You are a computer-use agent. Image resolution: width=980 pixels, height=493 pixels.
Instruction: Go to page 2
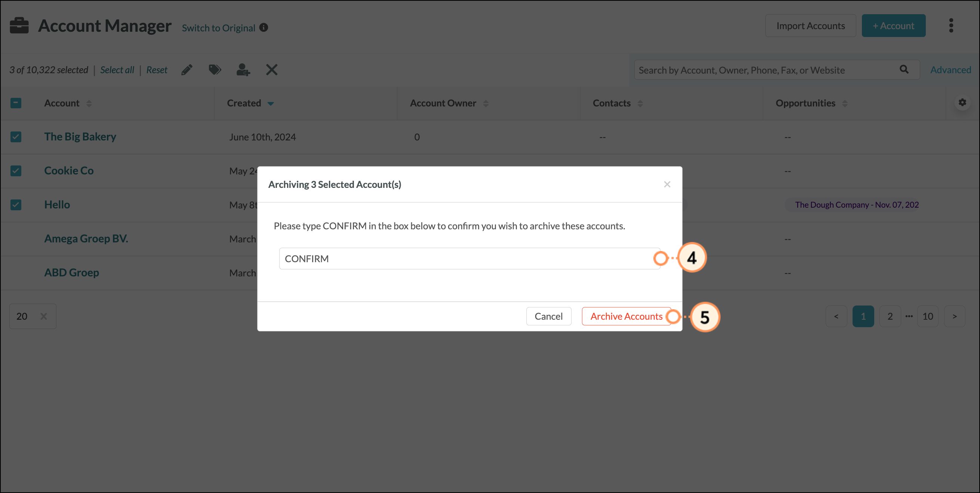point(890,316)
